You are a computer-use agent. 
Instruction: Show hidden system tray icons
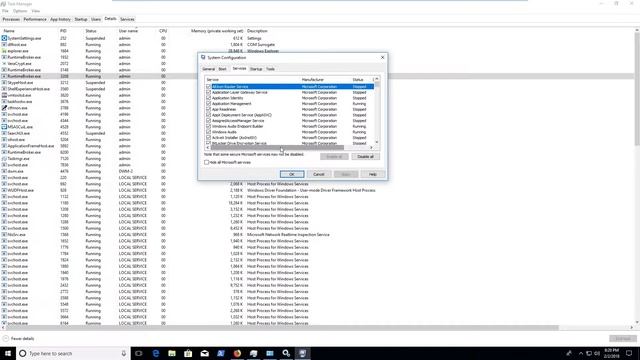tap(581, 353)
